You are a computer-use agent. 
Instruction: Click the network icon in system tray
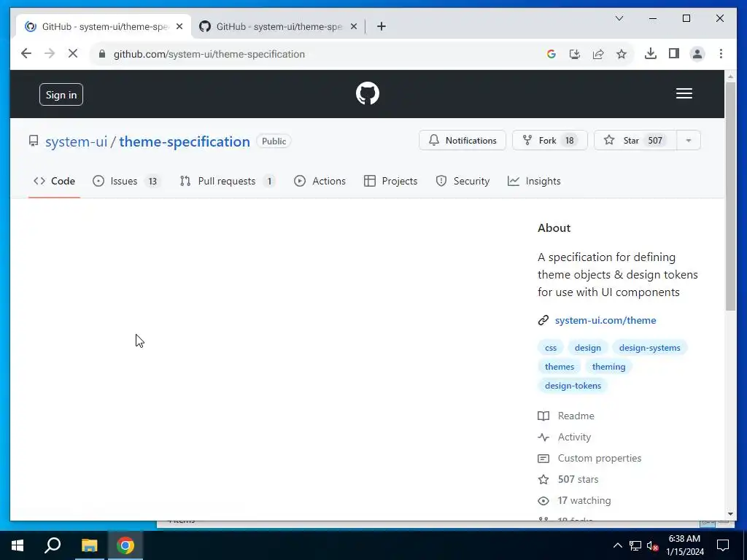[635, 545]
